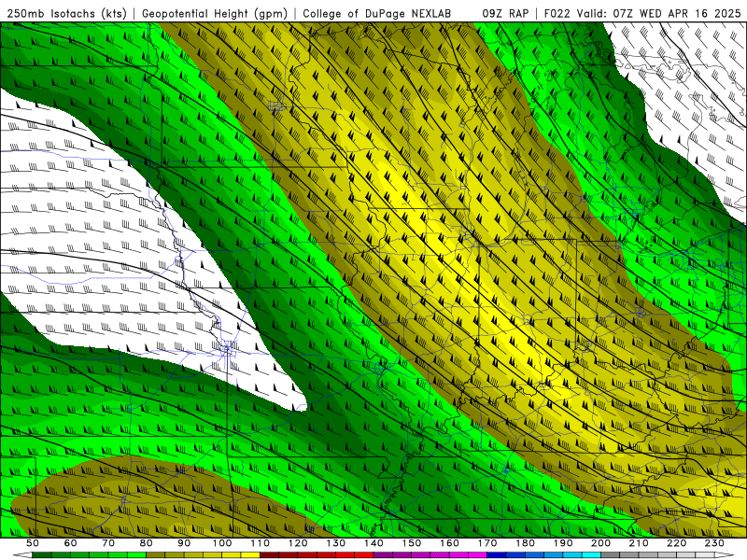Click the 120 knot legend label
Screen dimensions: 747x560
(x=298, y=543)
